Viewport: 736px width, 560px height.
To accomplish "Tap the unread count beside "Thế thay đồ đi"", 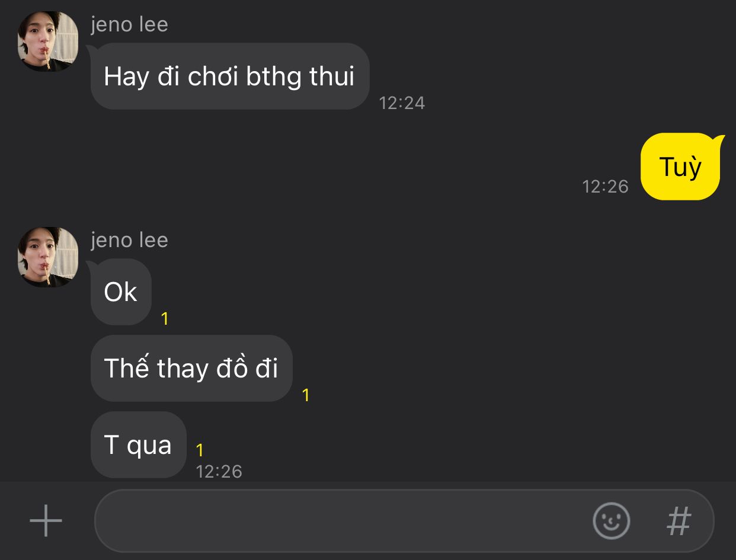I will (306, 395).
